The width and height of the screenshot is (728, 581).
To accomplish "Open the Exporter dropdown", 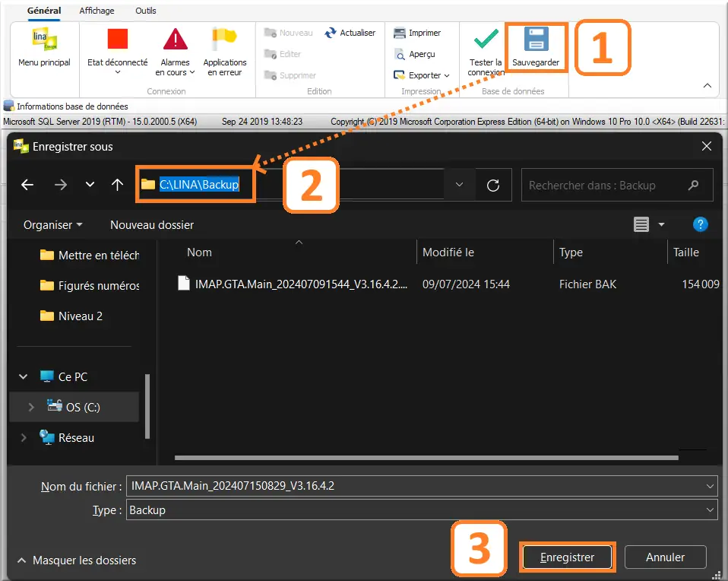I will click(x=422, y=75).
